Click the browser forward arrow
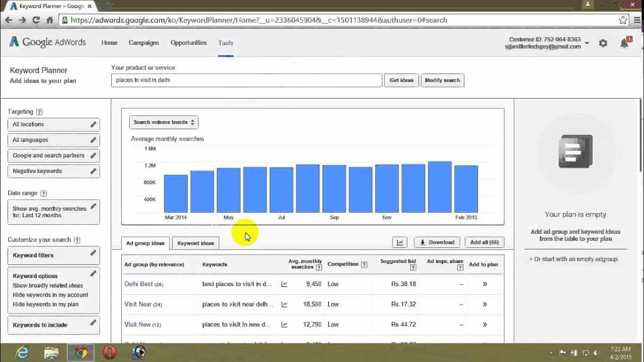This screenshot has width=644, height=362. tap(22, 20)
